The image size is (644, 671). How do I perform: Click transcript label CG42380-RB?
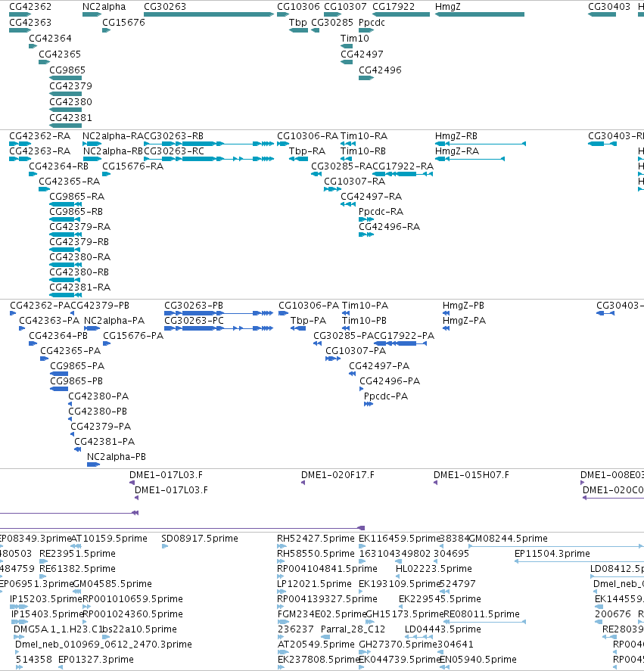[x=79, y=272]
